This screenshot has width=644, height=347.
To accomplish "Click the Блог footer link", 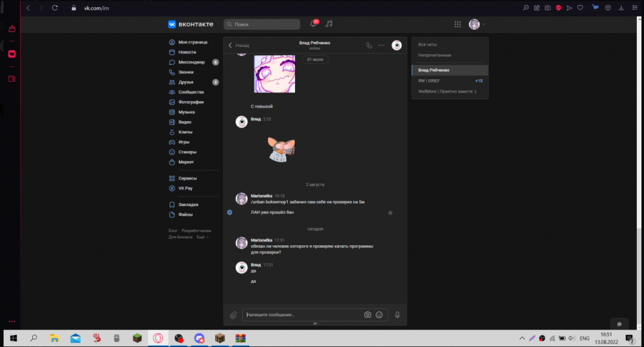I will [173, 230].
